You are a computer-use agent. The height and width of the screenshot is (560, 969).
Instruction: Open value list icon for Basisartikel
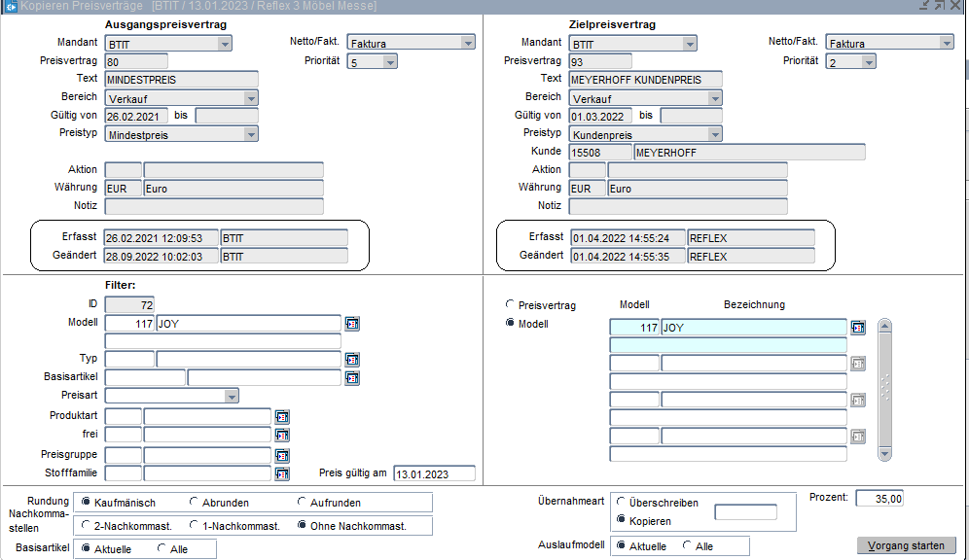[x=352, y=377]
